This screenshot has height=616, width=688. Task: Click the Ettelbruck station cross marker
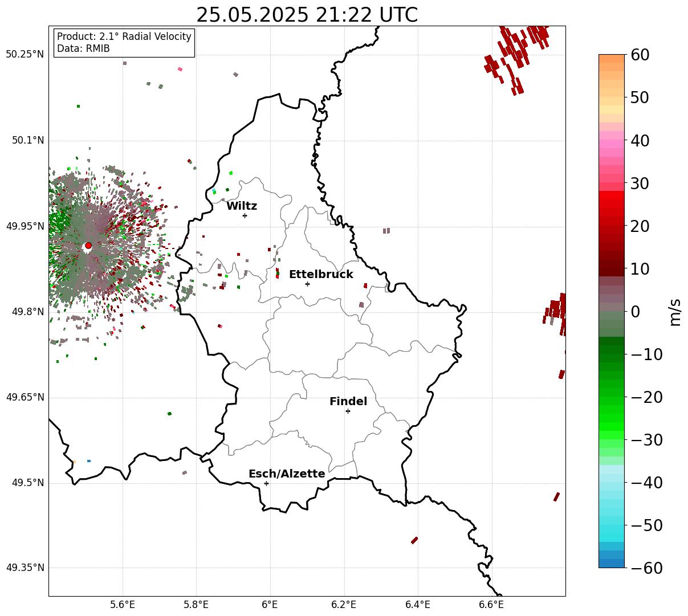coord(307,284)
